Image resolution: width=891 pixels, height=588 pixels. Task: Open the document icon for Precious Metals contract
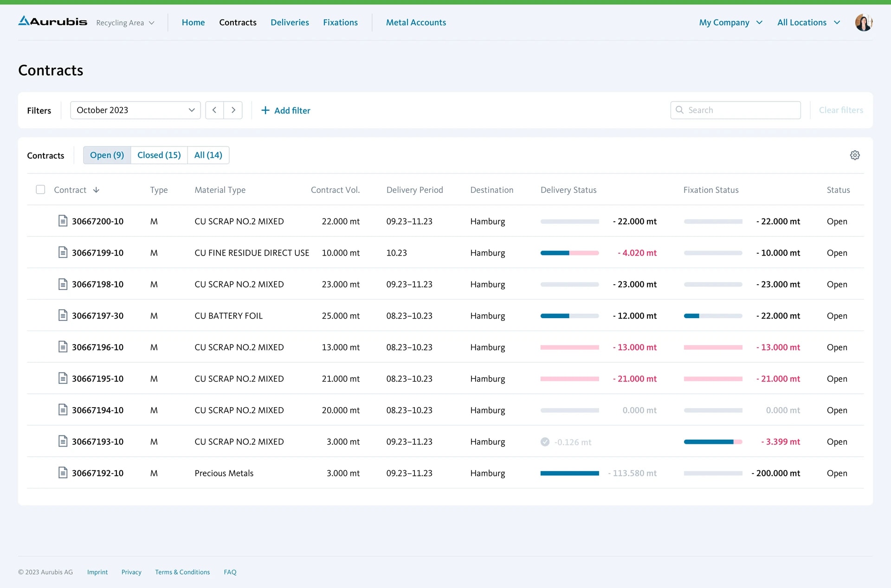[x=64, y=473]
